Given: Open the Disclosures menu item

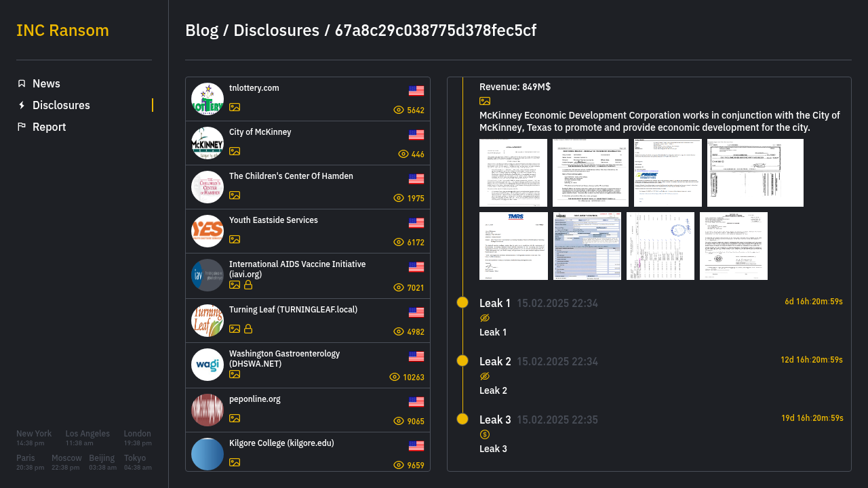Looking at the screenshot, I should point(84,105).
